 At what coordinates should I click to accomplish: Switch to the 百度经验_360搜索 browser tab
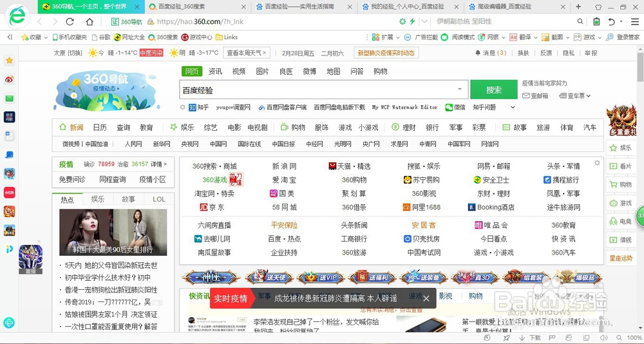click(198, 6)
